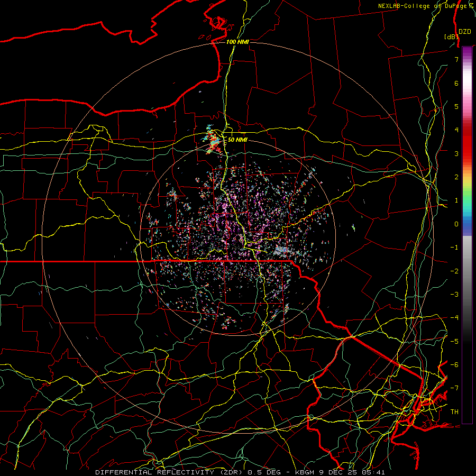Click the "100 NMI" range ring label
The image size is (476, 476).
coord(237,42)
